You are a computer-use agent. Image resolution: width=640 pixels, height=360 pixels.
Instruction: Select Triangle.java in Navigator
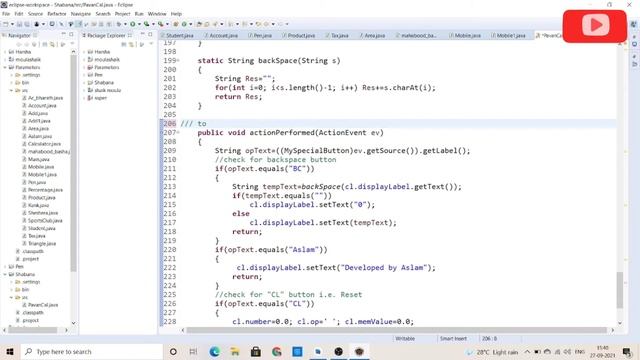coord(42,244)
